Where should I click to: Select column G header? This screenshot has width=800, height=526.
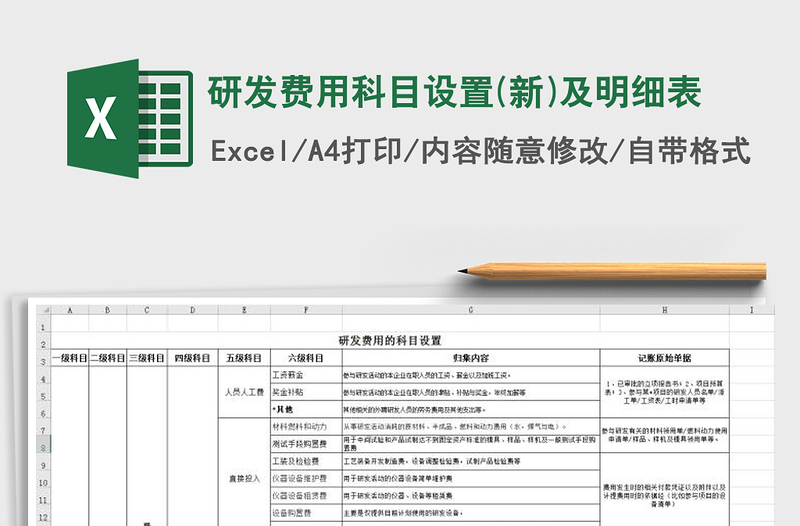click(471, 310)
